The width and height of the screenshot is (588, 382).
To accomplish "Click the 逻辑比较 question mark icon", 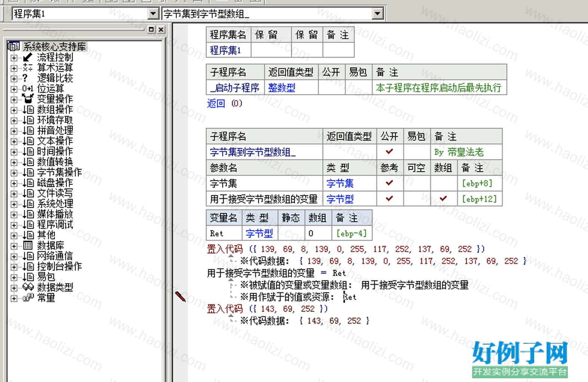I will click(25, 78).
